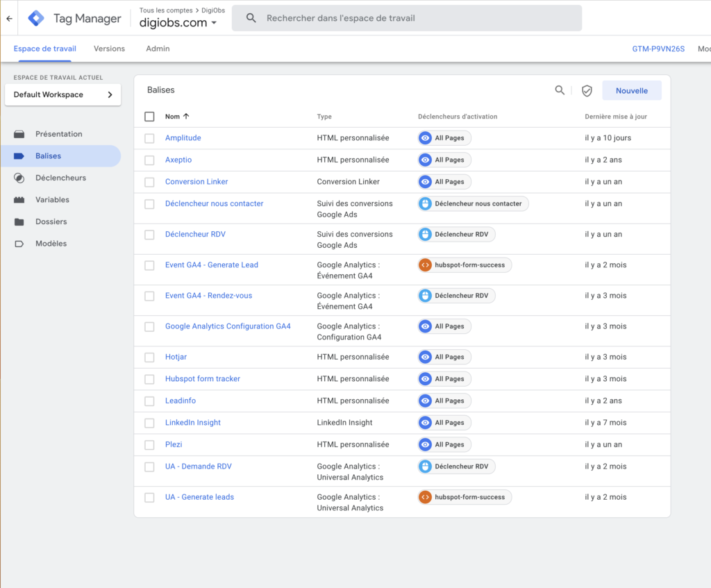Image resolution: width=711 pixels, height=588 pixels.
Task: Switch to the Admin tab
Action: pyautogui.click(x=158, y=49)
